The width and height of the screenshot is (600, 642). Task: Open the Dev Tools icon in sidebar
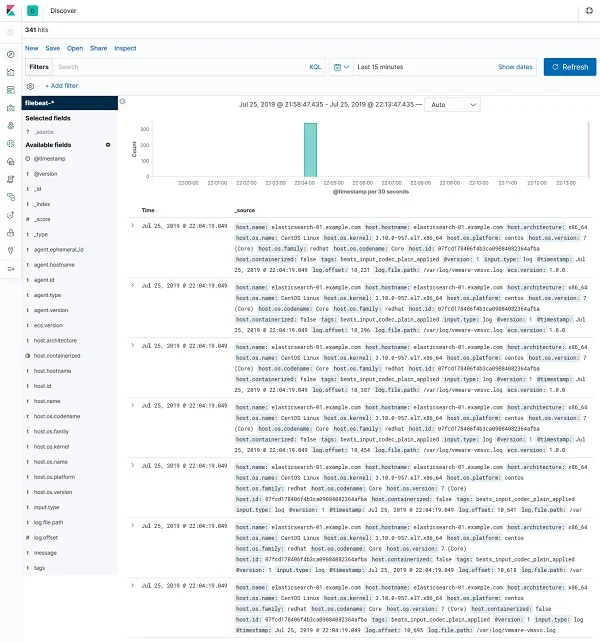click(x=11, y=251)
